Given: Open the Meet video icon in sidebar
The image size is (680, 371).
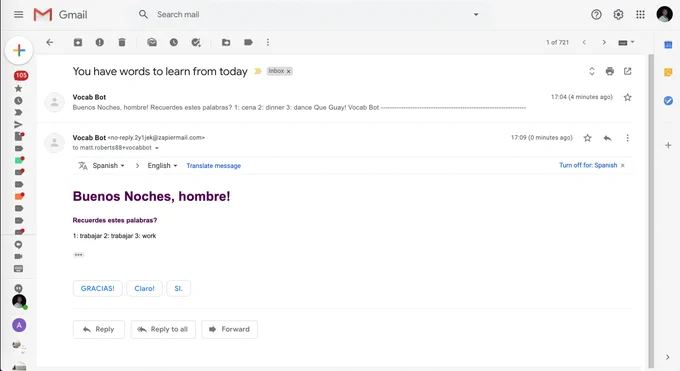Looking at the screenshot, I should click(18, 256).
